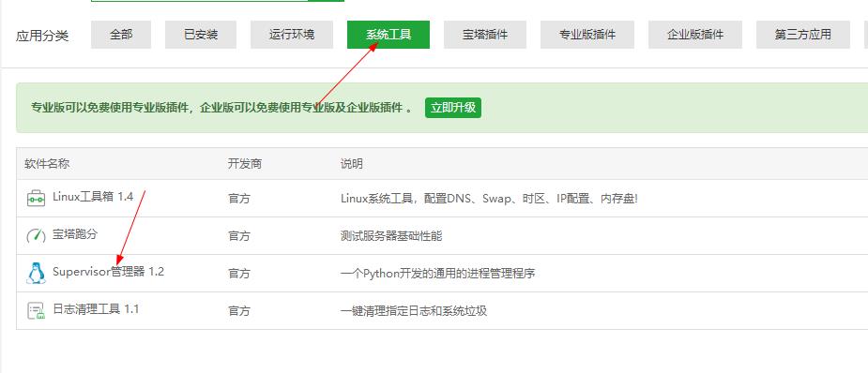This screenshot has width=868, height=373.
Task: Open 宝塔跑分 software entry
Action: (75, 233)
